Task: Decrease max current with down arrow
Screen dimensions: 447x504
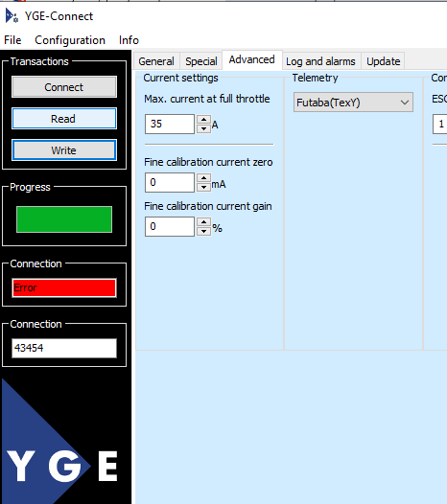Action: (x=203, y=128)
